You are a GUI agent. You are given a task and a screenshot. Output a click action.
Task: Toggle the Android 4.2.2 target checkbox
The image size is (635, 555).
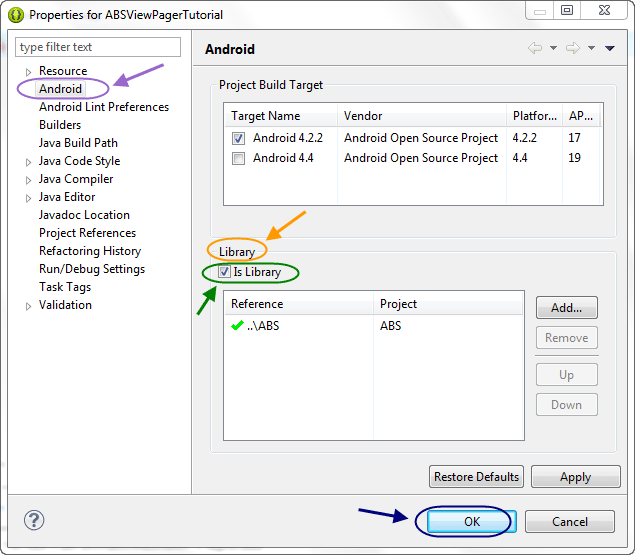click(238, 139)
